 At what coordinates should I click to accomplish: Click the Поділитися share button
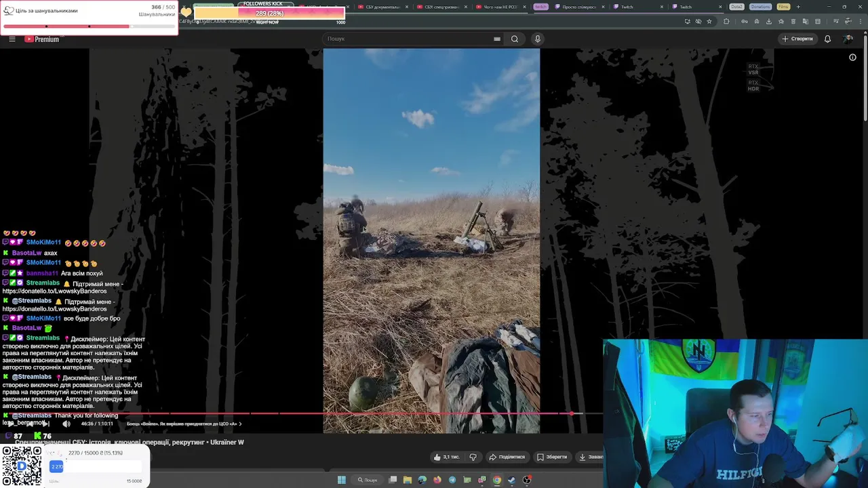click(507, 457)
